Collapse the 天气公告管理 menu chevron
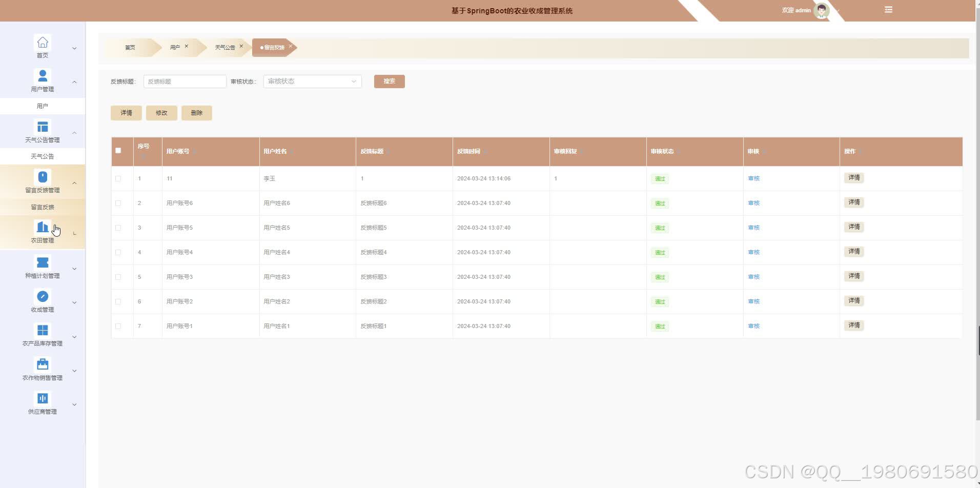The height and width of the screenshot is (488, 980). (74, 133)
